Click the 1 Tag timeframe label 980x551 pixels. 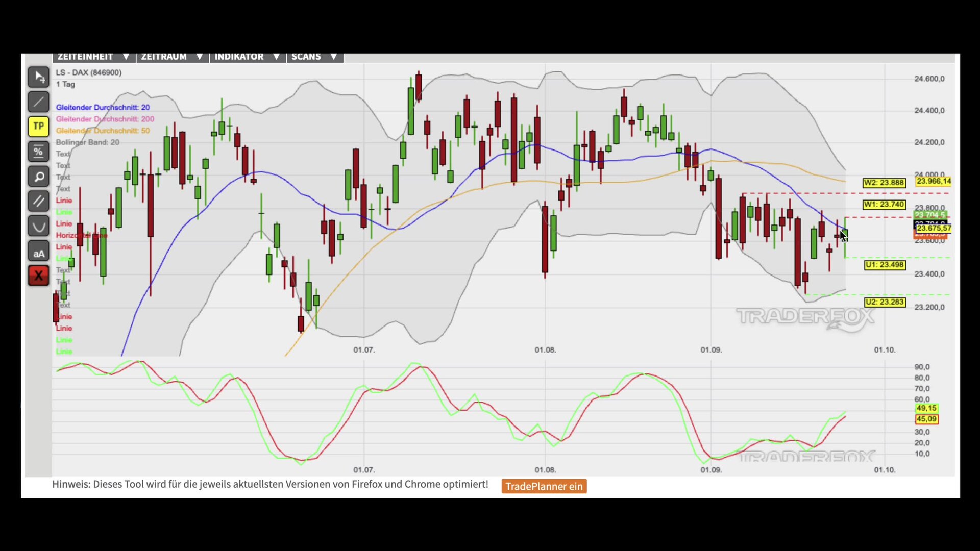coord(65,84)
